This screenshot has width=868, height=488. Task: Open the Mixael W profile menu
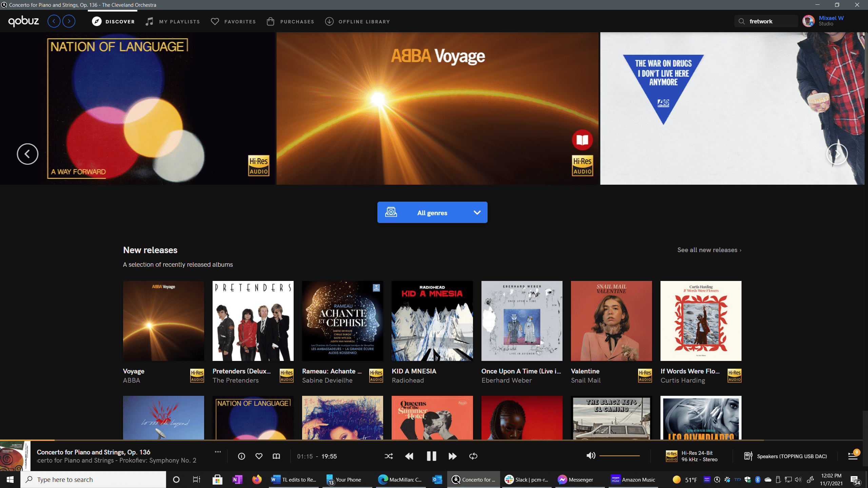coord(831,21)
